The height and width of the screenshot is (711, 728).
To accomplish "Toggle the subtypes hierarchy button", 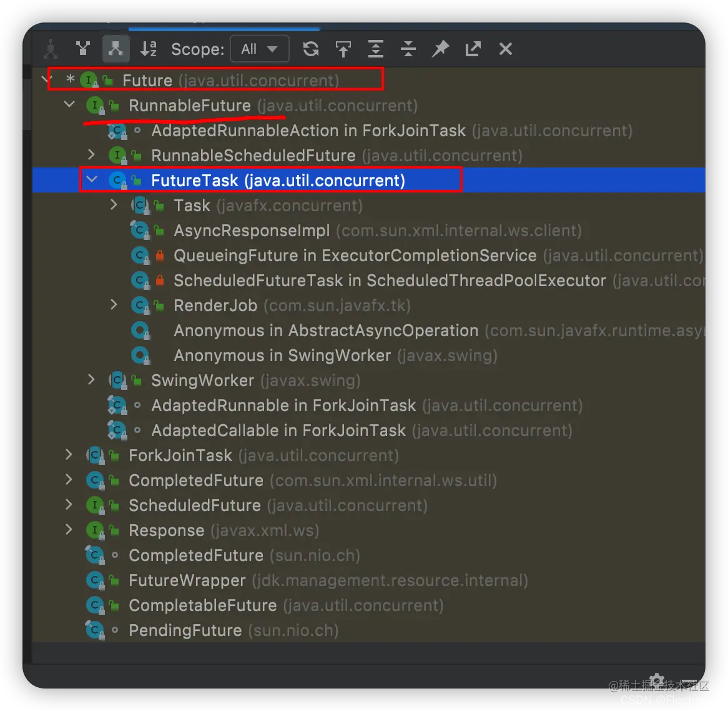I will pyautogui.click(x=116, y=49).
